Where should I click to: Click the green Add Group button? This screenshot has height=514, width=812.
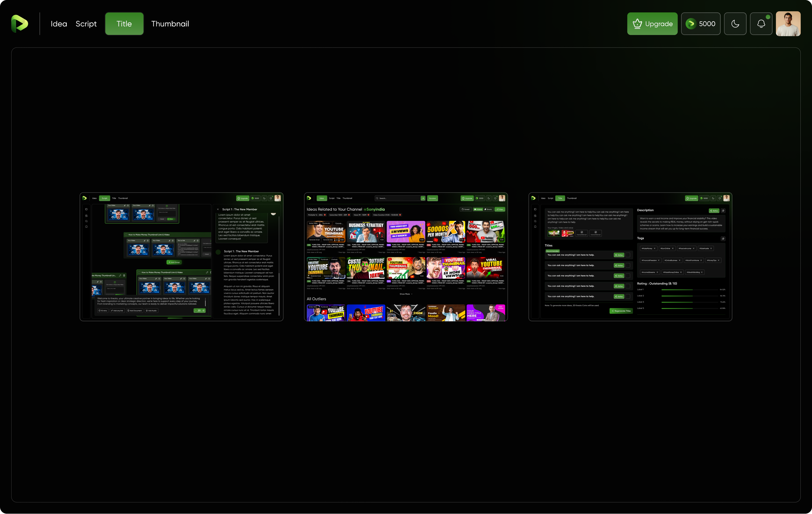coord(174,262)
